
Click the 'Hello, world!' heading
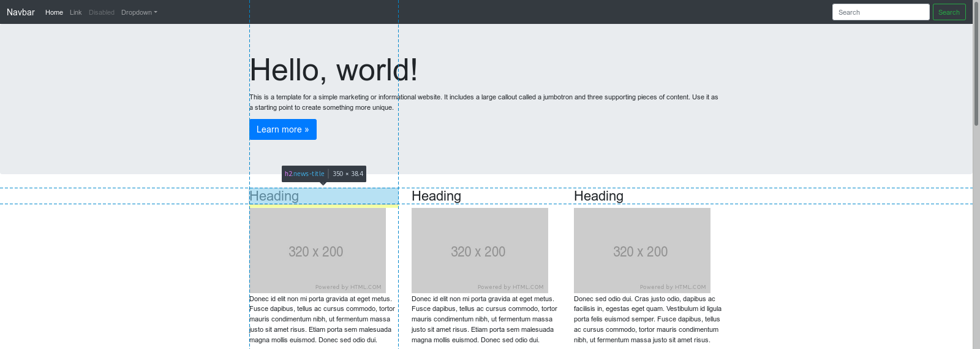coord(334,69)
